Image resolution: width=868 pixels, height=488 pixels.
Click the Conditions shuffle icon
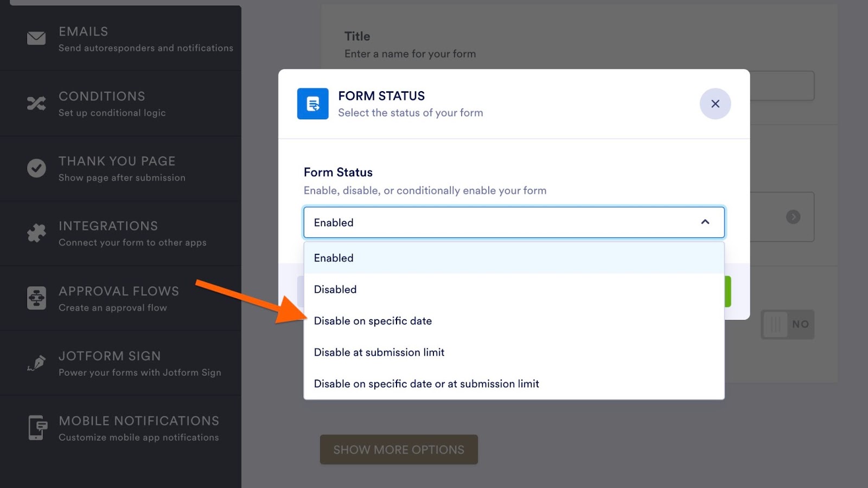pos(36,103)
